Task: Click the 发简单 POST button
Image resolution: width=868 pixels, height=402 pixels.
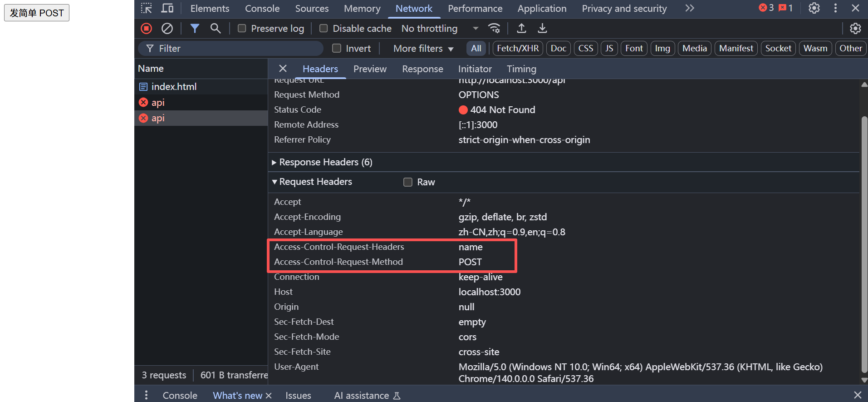Action: 37,13
